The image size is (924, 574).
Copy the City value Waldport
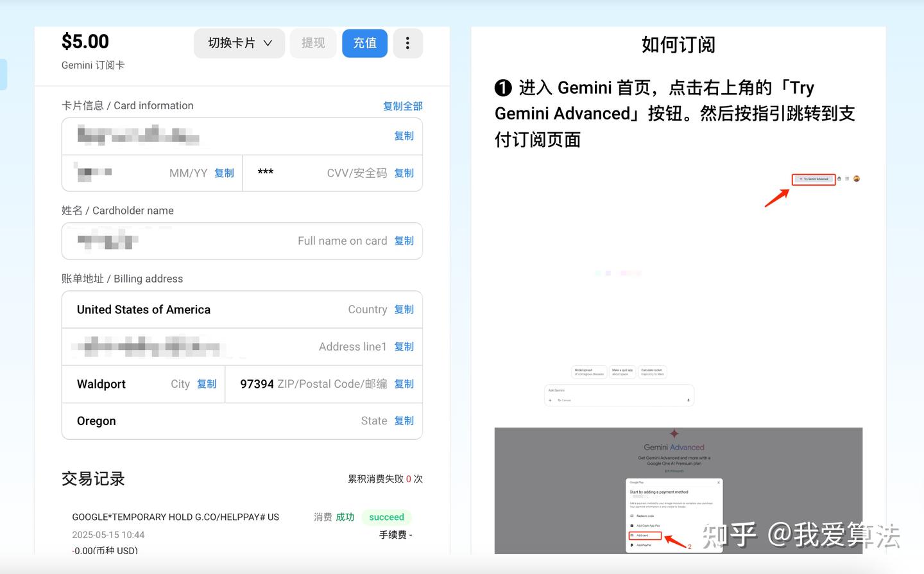(x=207, y=384)
